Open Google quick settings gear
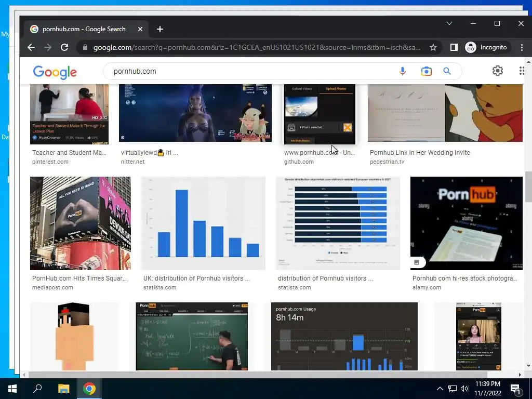The image size is (532, 399). pyautogui.click(x=497, y=71)
